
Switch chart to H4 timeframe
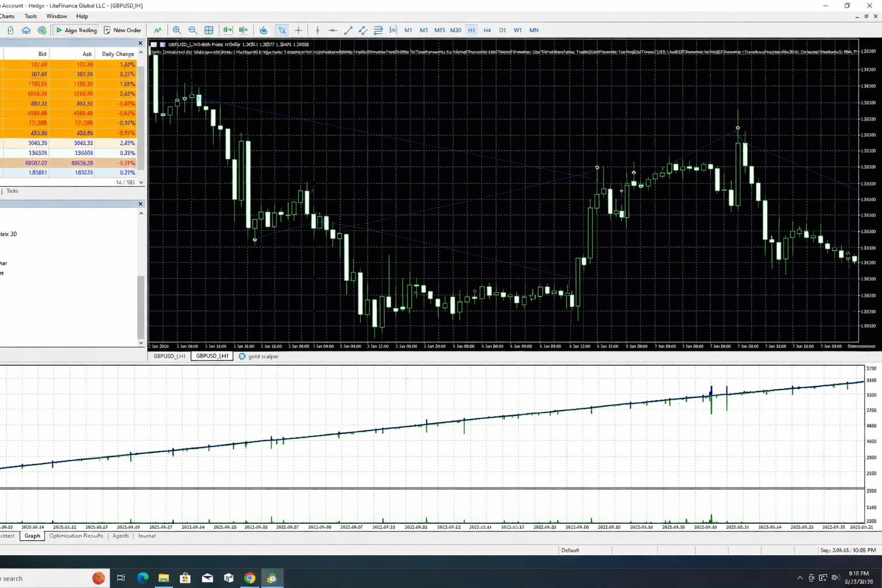coord(487,30)
